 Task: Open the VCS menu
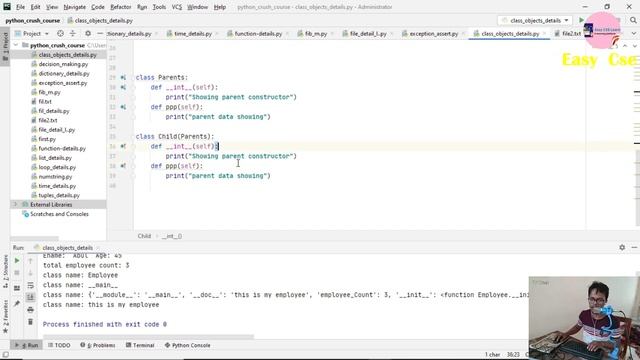click(x=176, y=7)
